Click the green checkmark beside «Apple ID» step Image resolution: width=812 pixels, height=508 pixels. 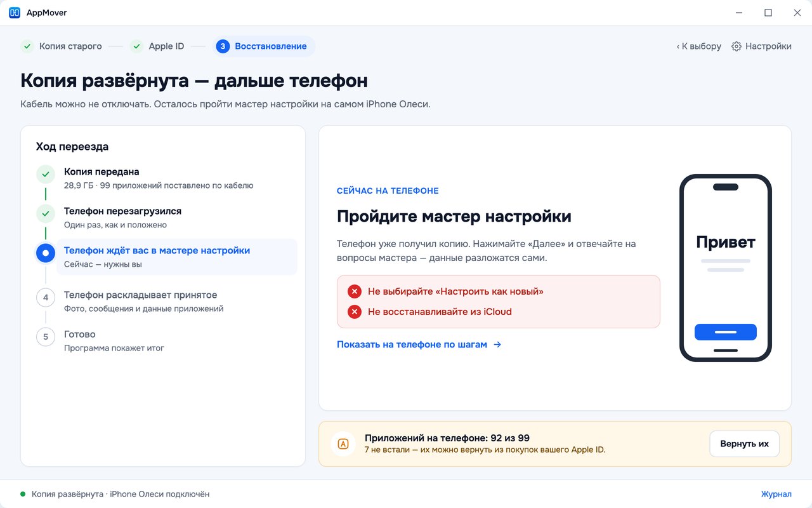pyautogui.click(x=136, y=46)
